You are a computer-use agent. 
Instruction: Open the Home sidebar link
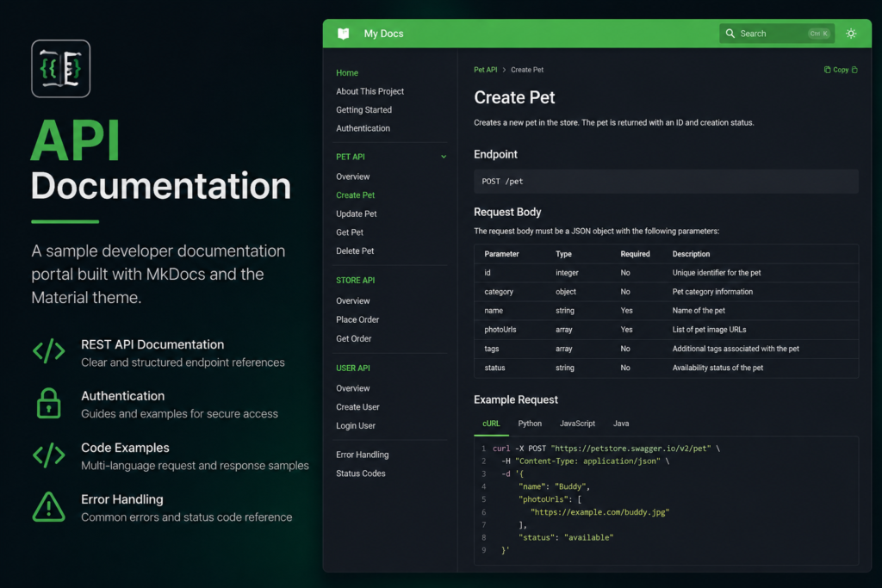click(x=347, y=73)
